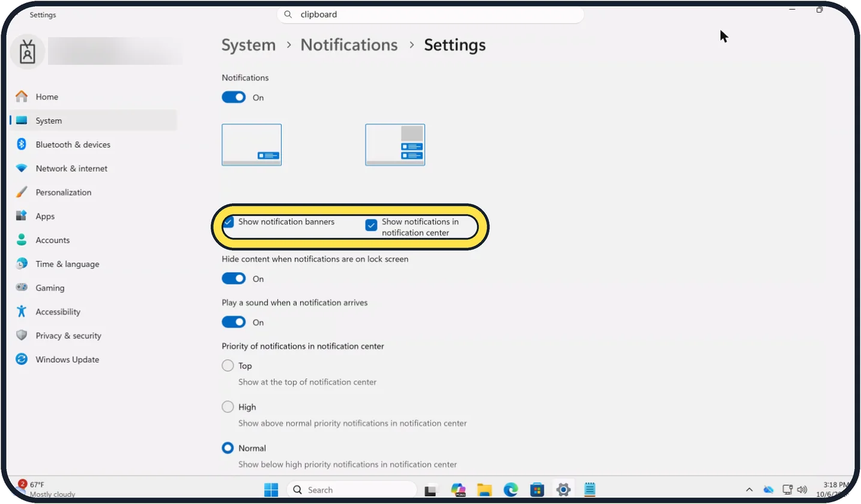Open File Explorer from the taskbar
Screen dimensions: 861x504
click(x=485, y=490)
